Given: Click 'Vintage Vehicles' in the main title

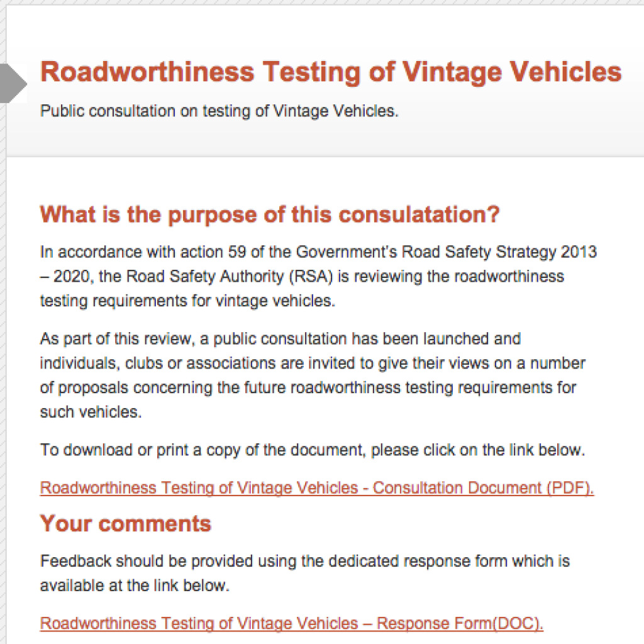Looking at the screenshot, I should 512,72.
